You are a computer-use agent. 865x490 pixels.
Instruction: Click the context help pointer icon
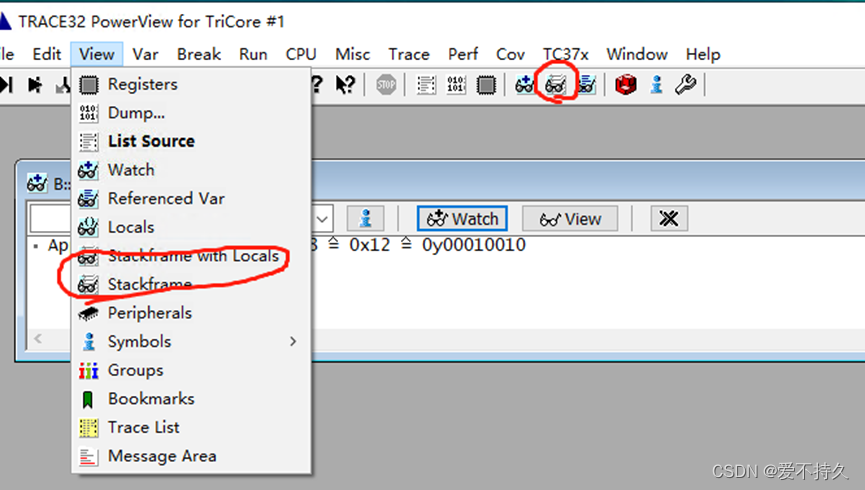tap(346, 84)
